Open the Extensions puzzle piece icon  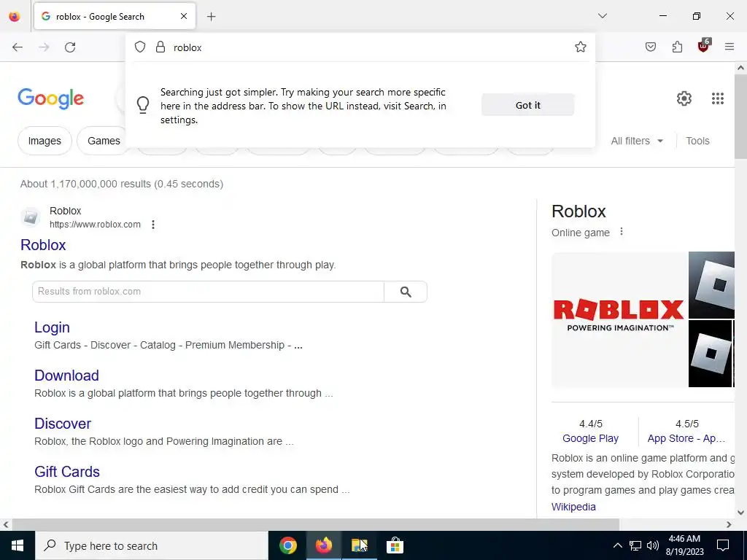point(677,47)
